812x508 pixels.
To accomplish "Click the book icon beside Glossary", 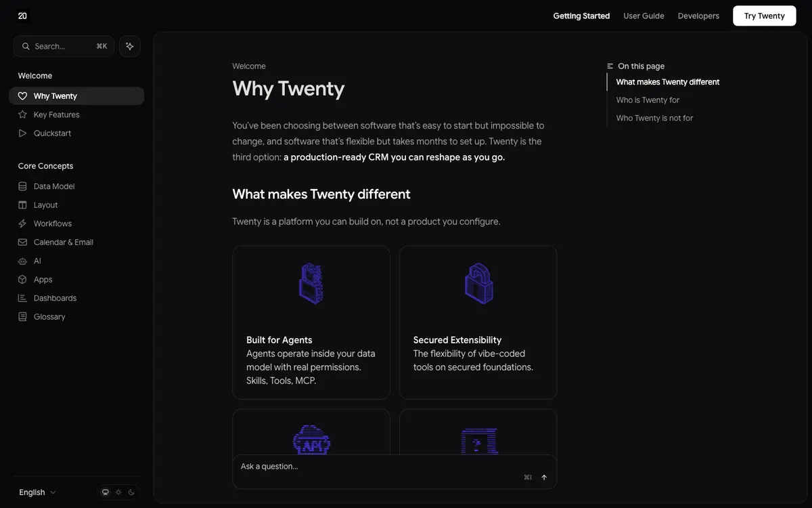I will [22, 316].
